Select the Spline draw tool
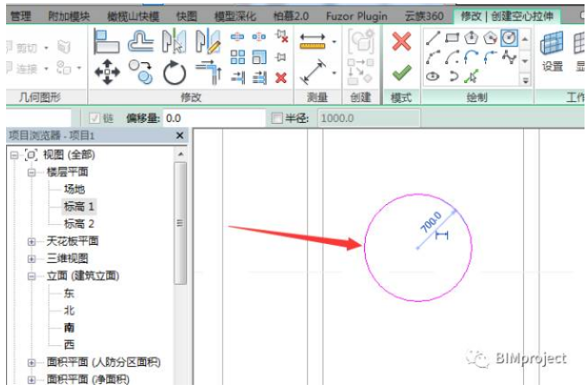Screen dimensions: 588x391 pos(508,57)
